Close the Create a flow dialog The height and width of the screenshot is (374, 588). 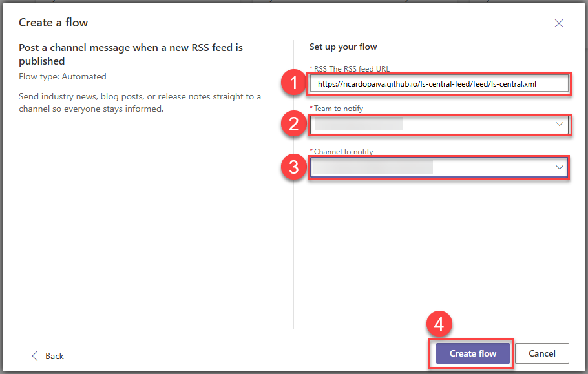point(559,23)
